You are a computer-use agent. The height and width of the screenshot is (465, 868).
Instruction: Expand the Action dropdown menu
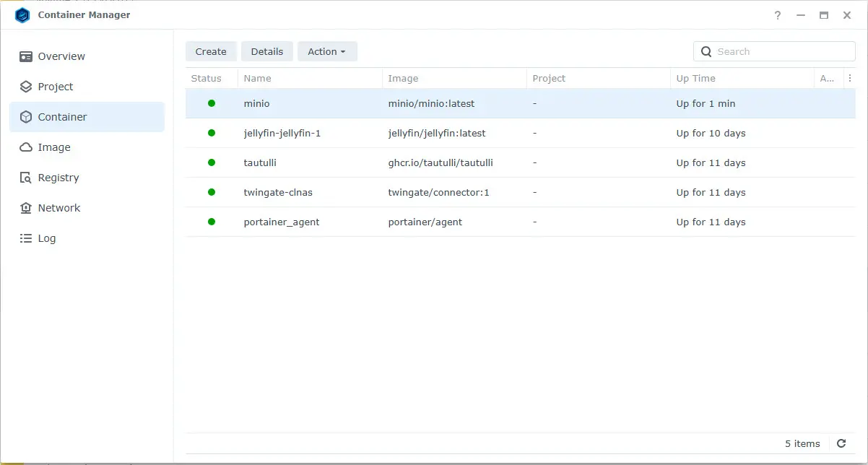[x=327, y=51]
